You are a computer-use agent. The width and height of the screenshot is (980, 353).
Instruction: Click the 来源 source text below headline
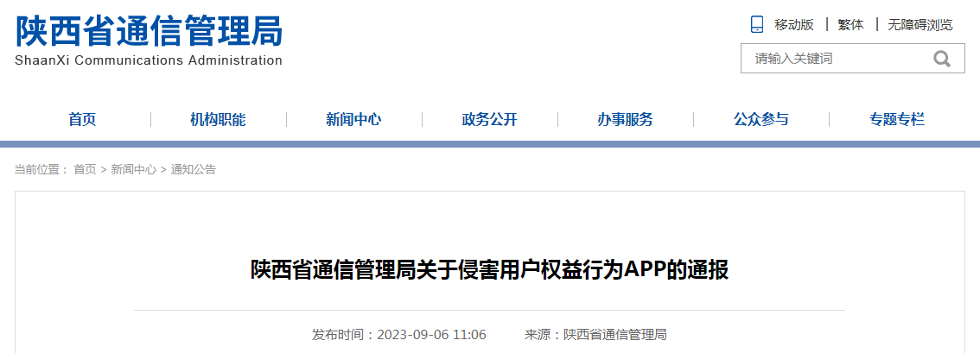(x=595, y=335)
